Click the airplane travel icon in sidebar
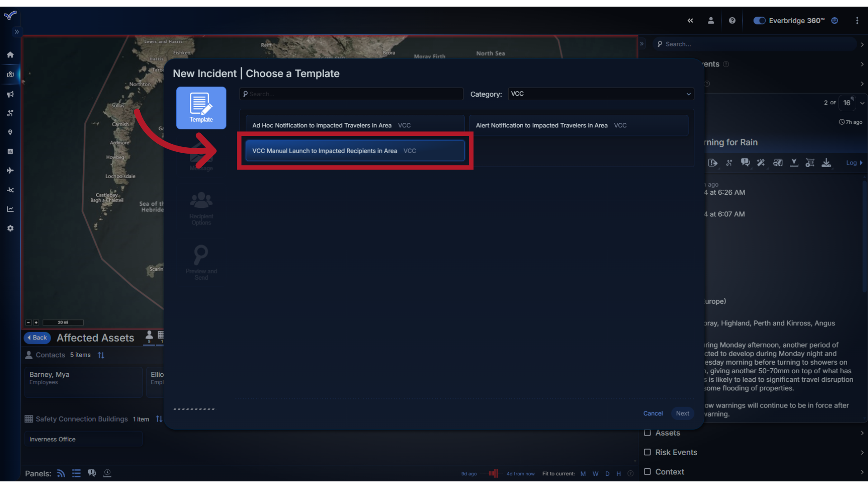This screenshot has height=488, width=868. [x=10, y=170]
